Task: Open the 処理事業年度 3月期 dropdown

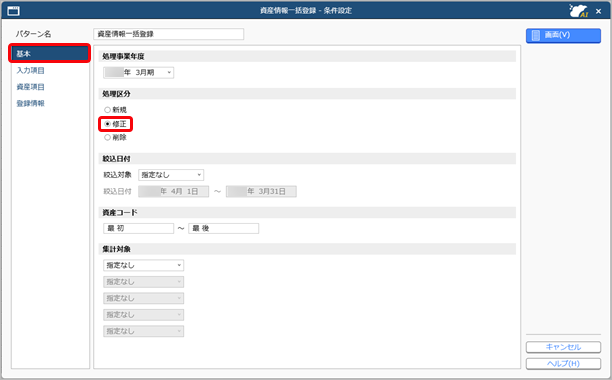Action: coord(139,73)
